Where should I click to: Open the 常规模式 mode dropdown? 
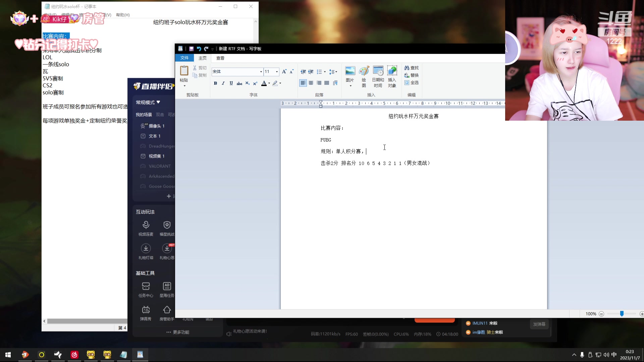pos(148,102)
